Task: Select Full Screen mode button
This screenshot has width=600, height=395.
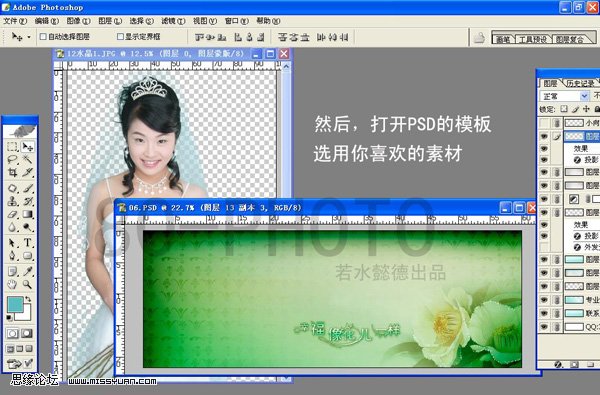Action: tap(29, 349)
